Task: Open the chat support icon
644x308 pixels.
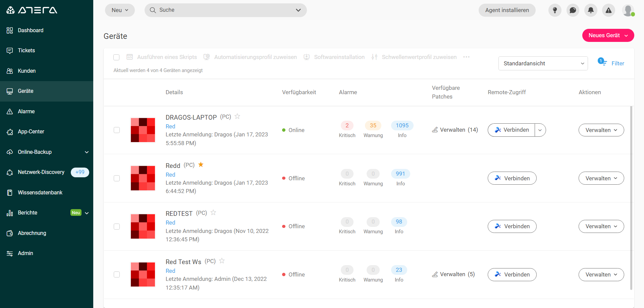Action: [573, 10]
